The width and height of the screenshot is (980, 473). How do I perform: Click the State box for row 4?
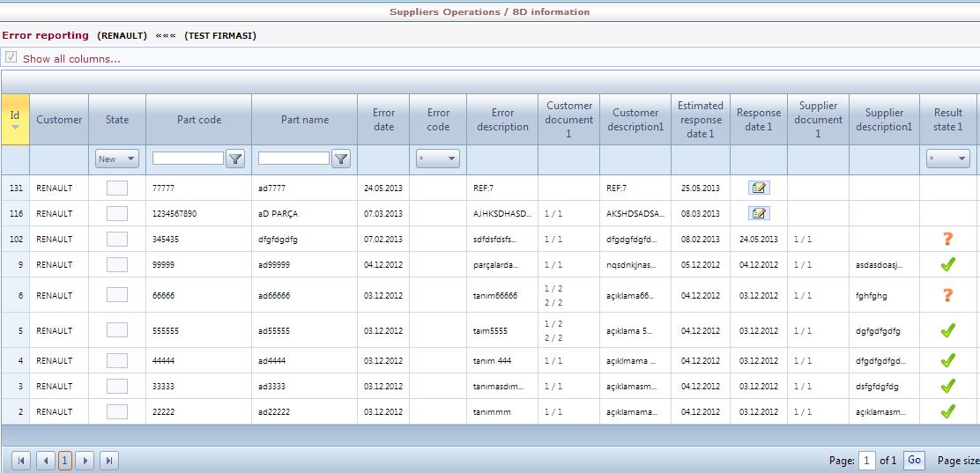pyautogui.click(x=117, y=360)
